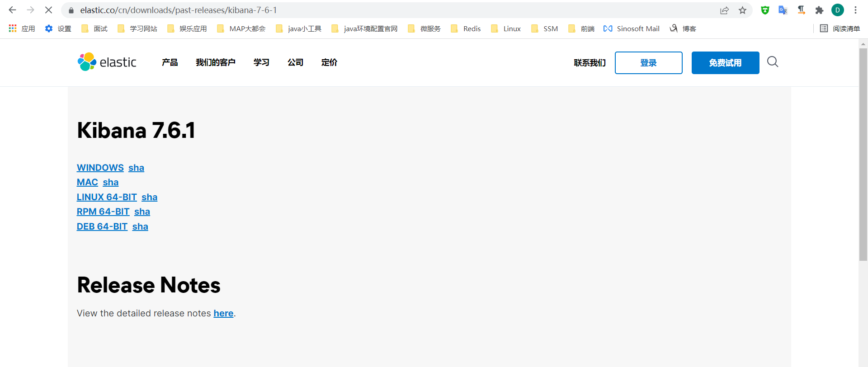Image resolution: width=868 pixels, height=367 pixels.
Task: Click the scrollbar up arrow
Action: (x=863, y=44)
